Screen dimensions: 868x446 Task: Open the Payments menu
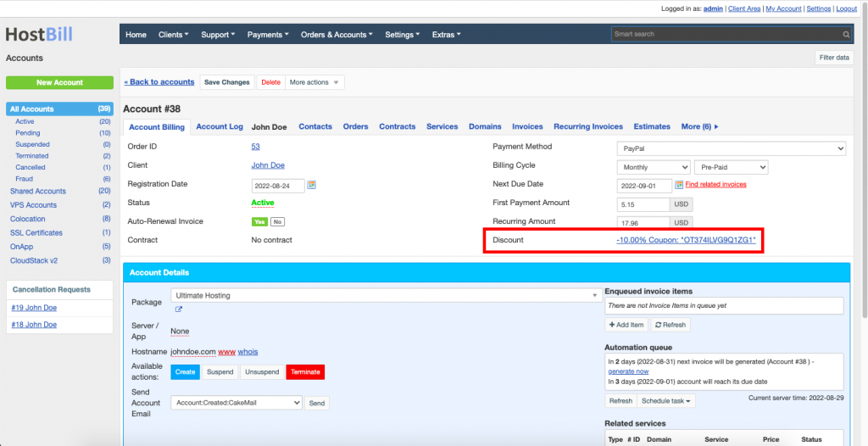pos(268,35)
